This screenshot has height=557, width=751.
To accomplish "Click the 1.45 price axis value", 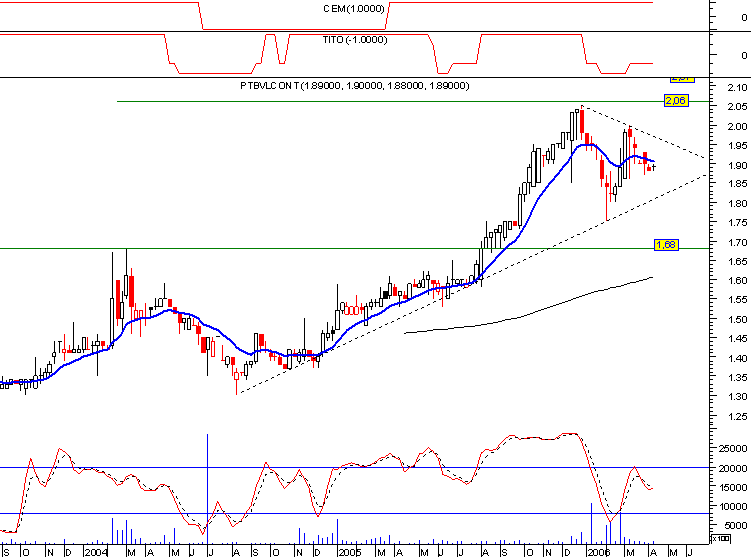I will [737, 339].
